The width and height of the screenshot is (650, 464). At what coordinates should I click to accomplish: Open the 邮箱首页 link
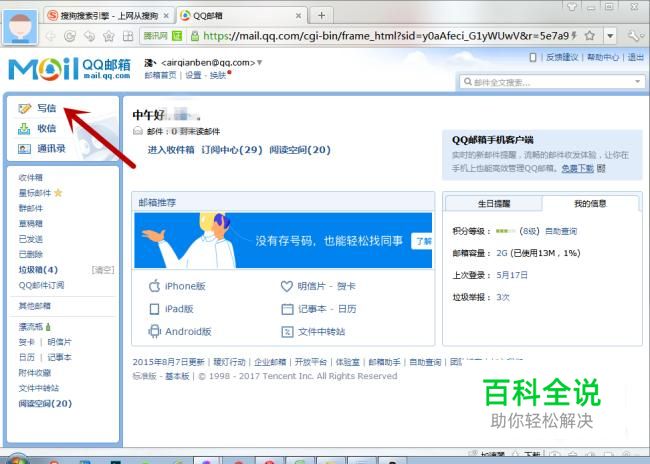pos(160,75)
